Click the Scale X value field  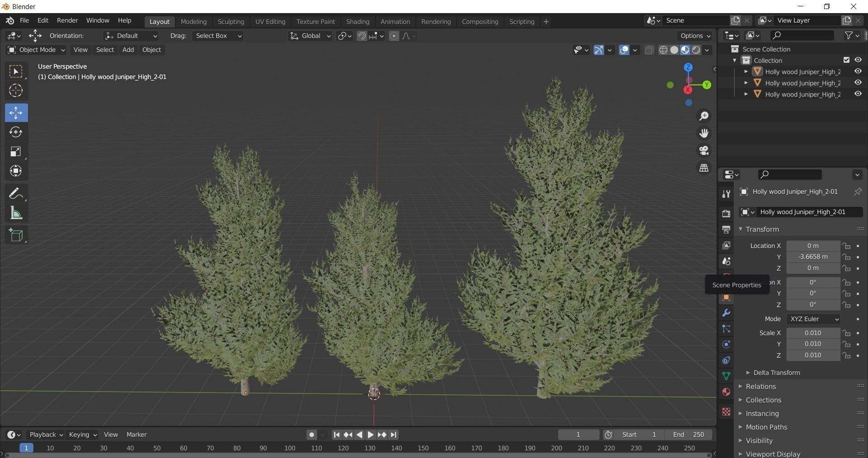click(813, 333)
